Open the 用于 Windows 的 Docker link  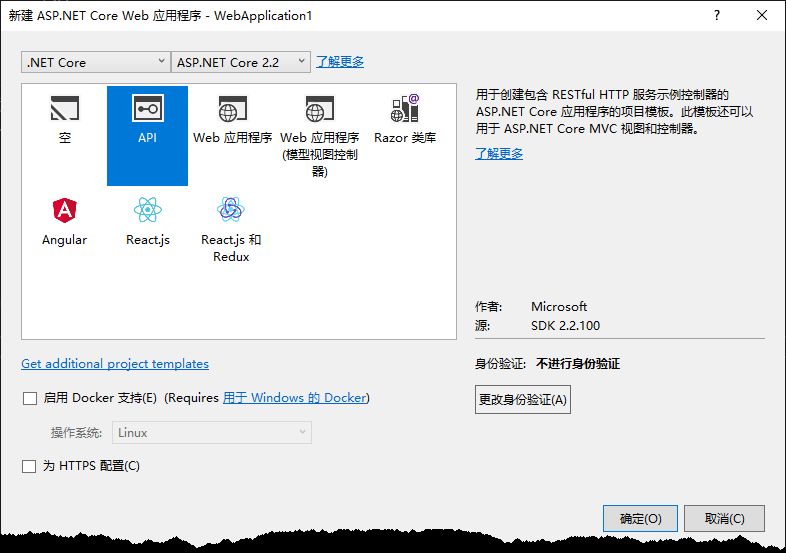295,398
